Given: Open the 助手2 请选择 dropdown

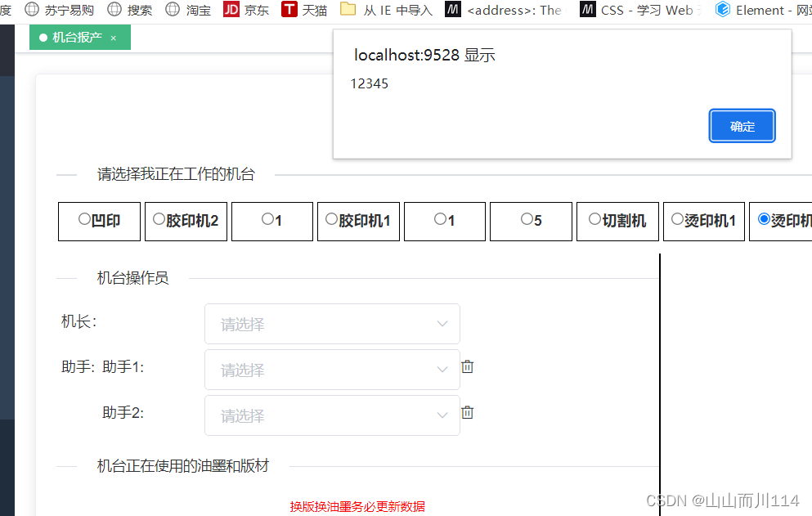Looking at the screenshot, I should point(331,415).
